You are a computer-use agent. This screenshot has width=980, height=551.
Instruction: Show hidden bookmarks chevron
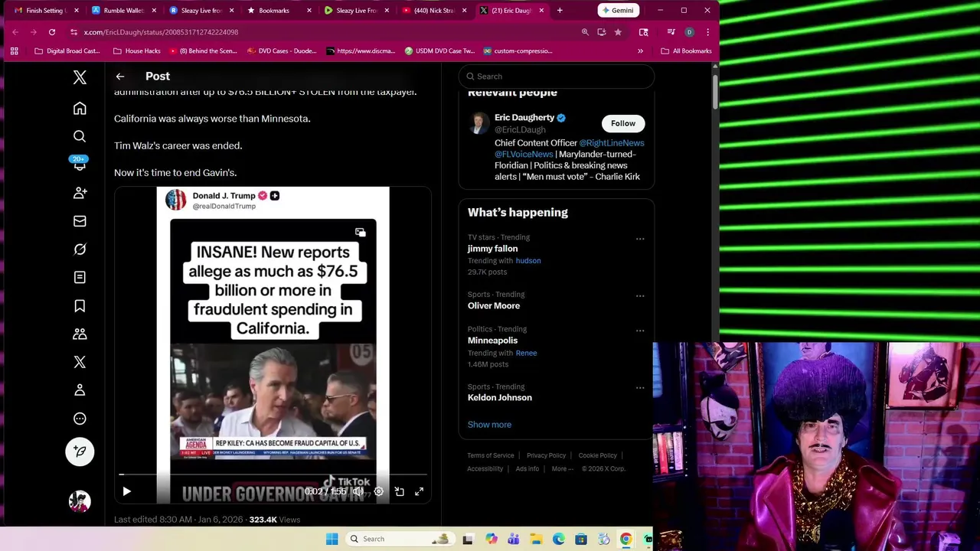coord(640,51)
